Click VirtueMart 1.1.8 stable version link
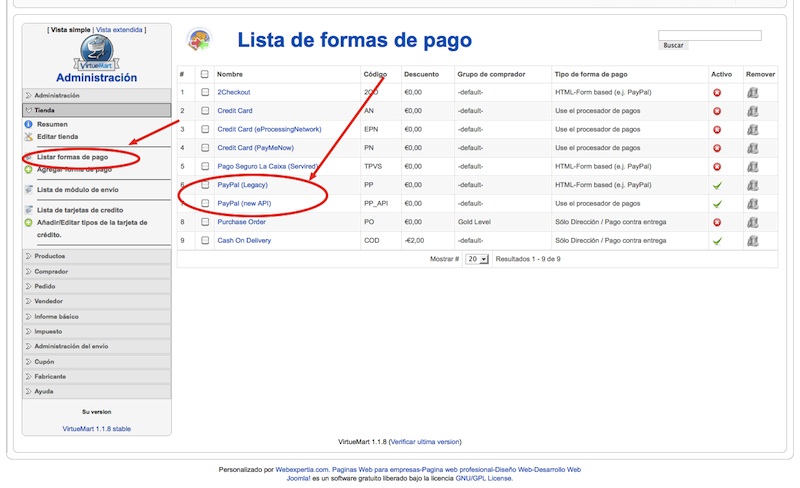 pyautogui.click(x=96, y=429)
